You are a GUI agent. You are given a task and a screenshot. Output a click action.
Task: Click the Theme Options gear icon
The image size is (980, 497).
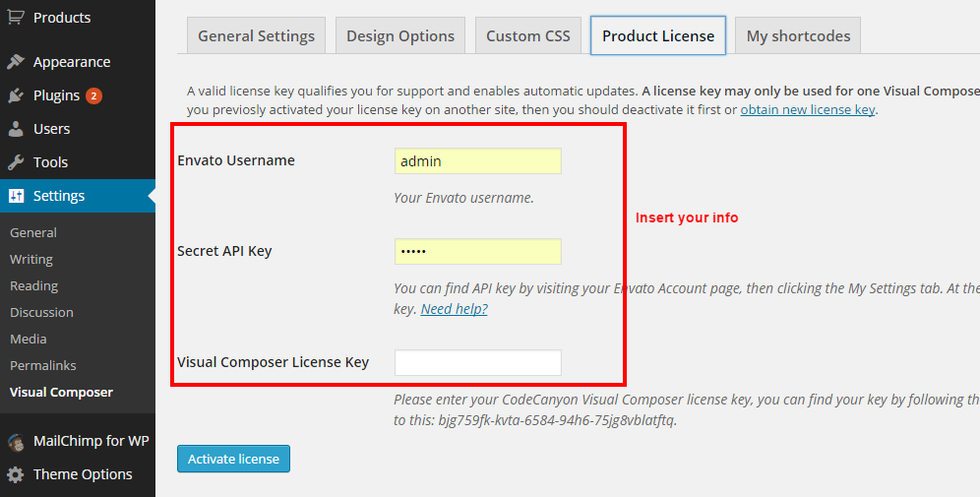[16, 474]
